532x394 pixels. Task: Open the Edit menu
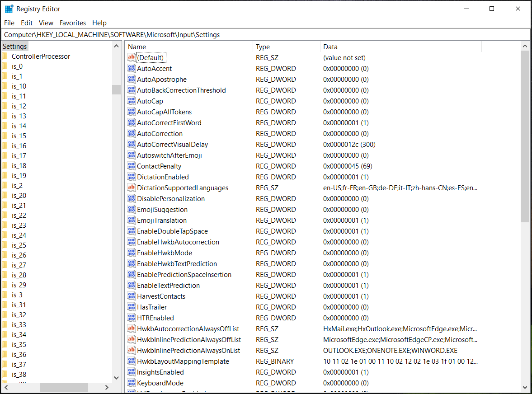tap(27, 23)
